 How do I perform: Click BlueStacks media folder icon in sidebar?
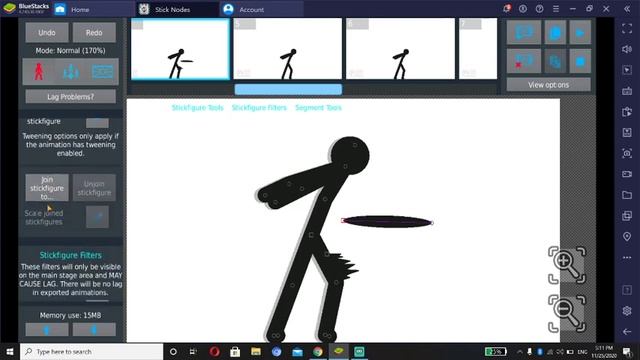[627, 195]
